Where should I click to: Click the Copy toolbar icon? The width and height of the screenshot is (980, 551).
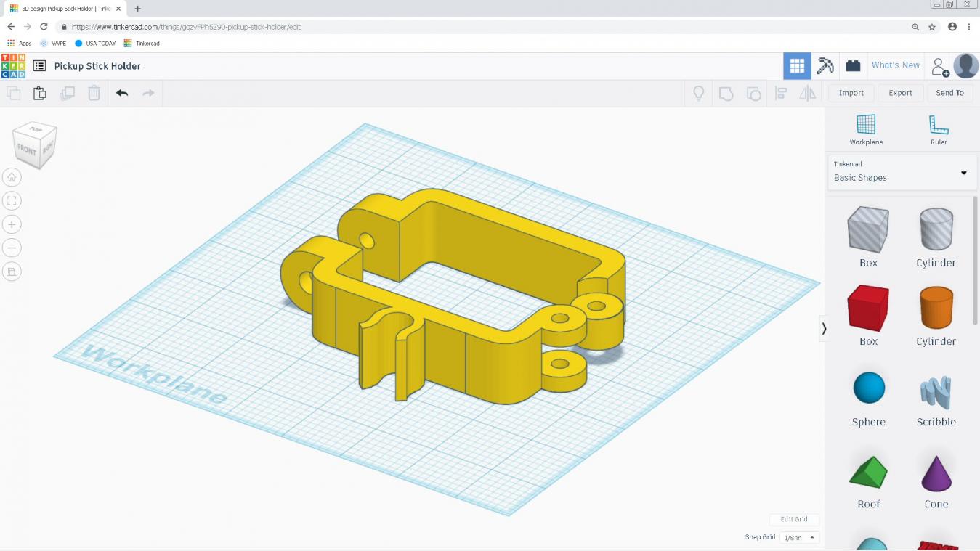click(13, 93)
